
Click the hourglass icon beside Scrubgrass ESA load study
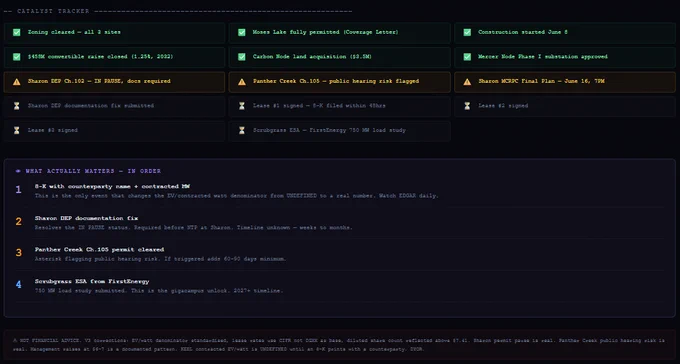pos(242,130)
